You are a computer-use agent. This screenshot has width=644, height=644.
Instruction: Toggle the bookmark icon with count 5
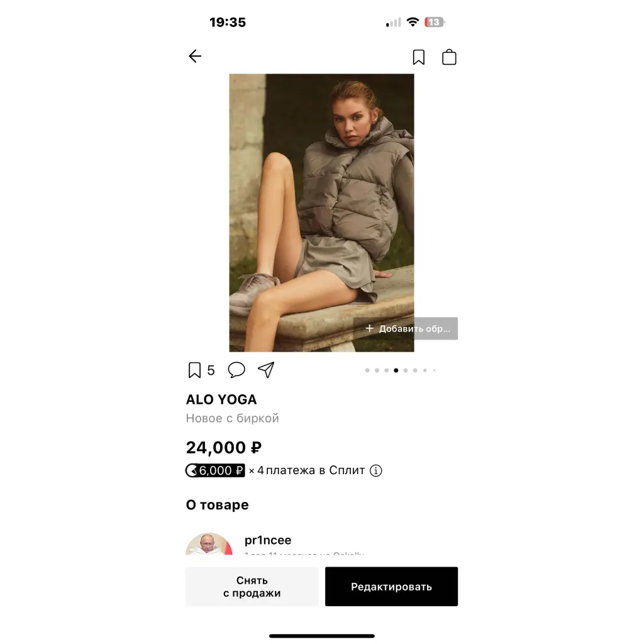pyautogui.click(x=195, y=370)
